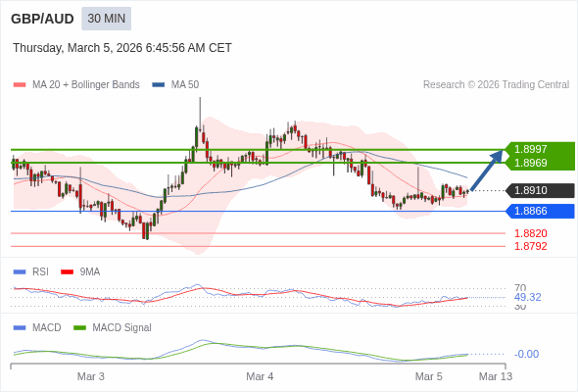Click the 1.8997 resistance price tag
The height and width of the screenshot is (392, 578).
tap(539, 149)
